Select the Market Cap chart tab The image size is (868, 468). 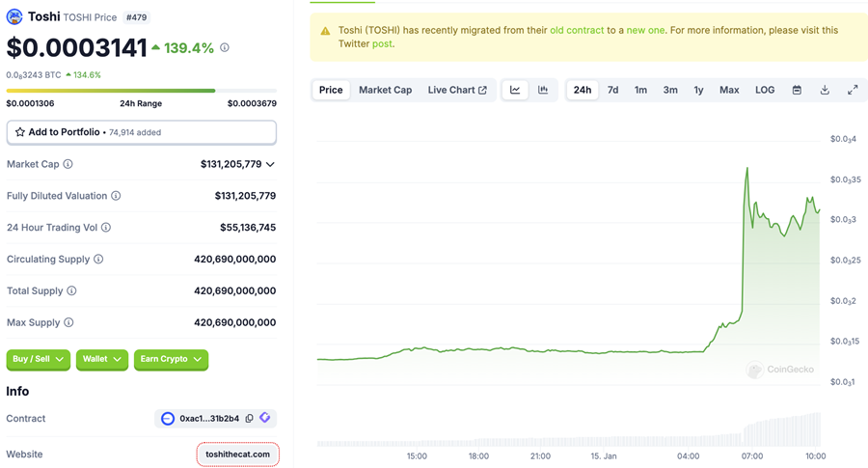[385, 90]
